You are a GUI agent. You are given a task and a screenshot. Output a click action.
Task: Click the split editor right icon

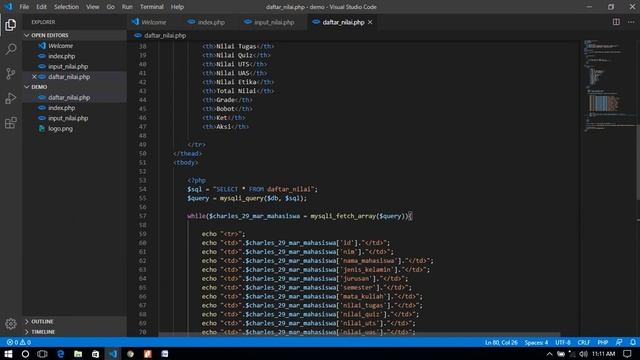pyautogui.click(x=616, y=22)
